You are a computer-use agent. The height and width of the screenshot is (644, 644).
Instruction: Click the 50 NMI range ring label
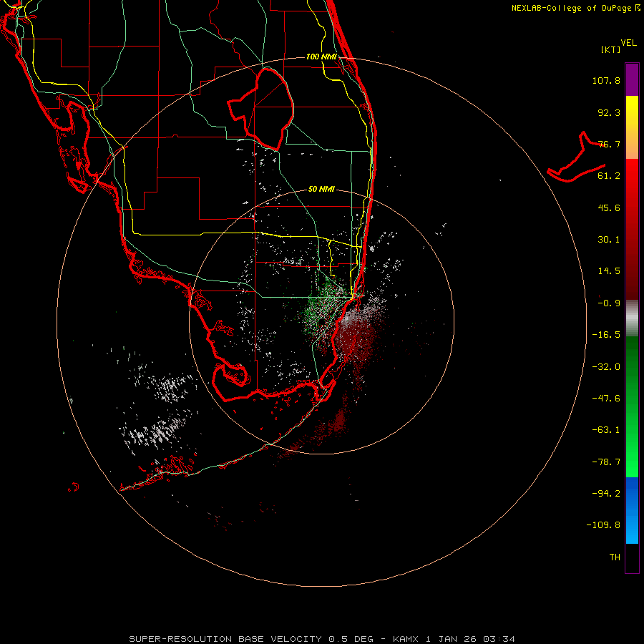click(x=321, y=190)
